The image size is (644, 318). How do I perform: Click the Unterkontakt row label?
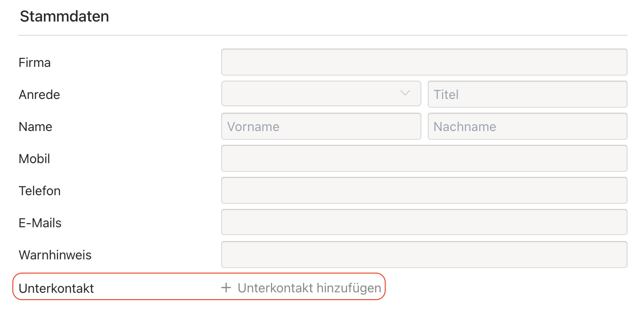pyautogui.click(x=56, y=288)
